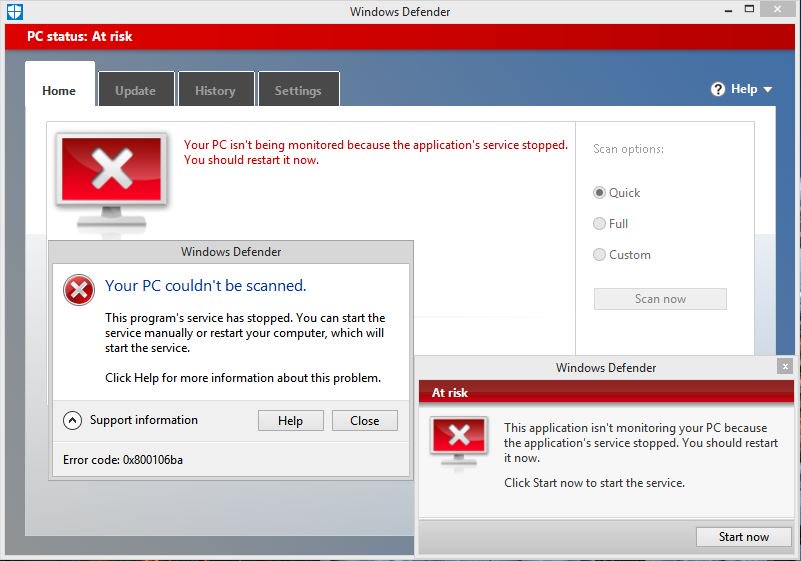Click the 'Scan options:' label
The width and height of the screenshot is (801, 561).
coord(628,149)
